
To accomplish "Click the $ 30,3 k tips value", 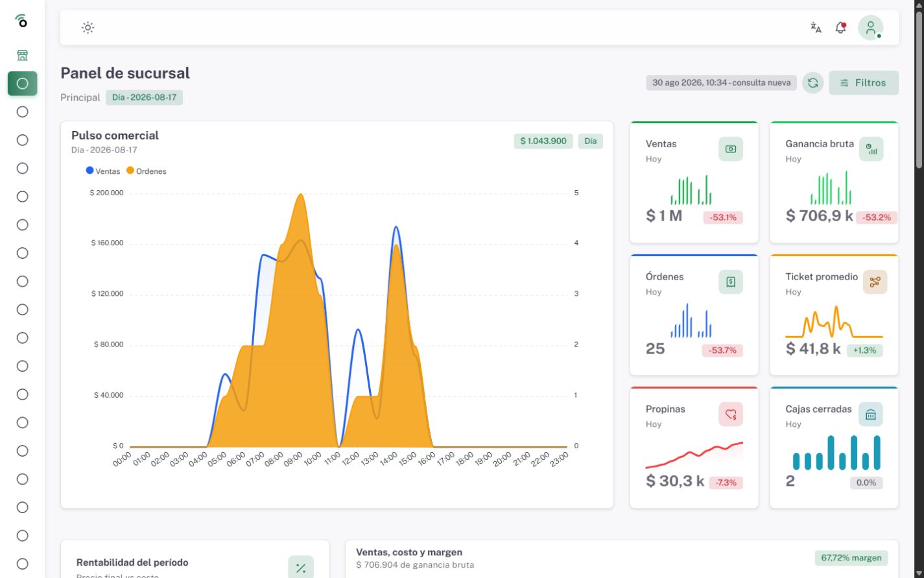I will [675, 481].
